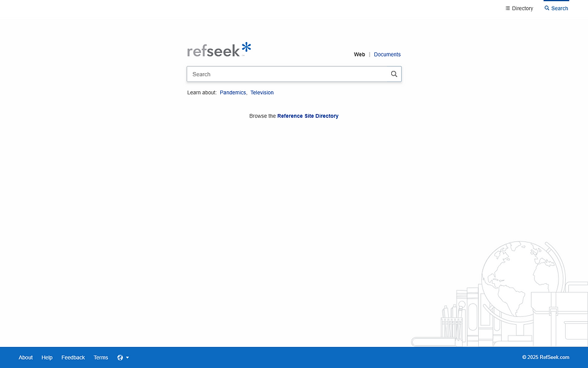Learn about Television

(262, 92)
